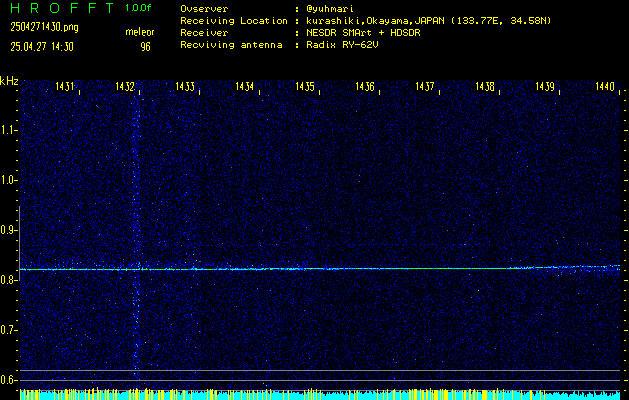Viewport: 629px width, 400px height.
Task: Click the 14:39 time axis label
Action: (545, 86)
